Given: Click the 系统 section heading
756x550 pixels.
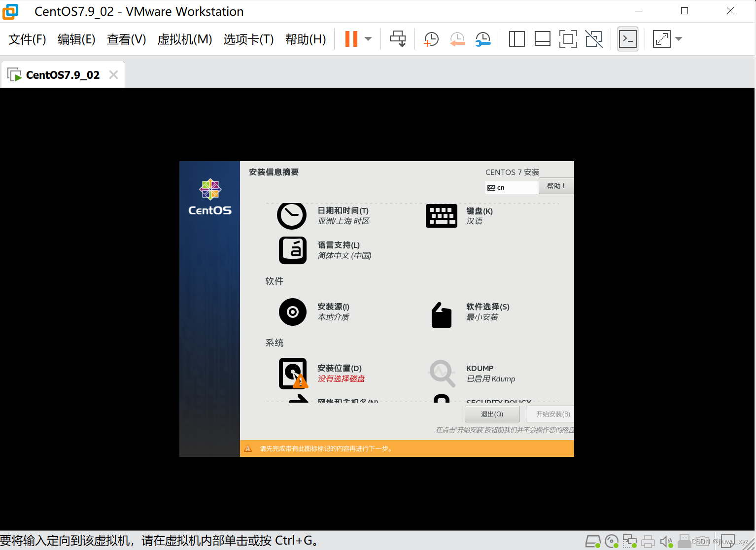Looking at the screenshot, I should 274,343.
